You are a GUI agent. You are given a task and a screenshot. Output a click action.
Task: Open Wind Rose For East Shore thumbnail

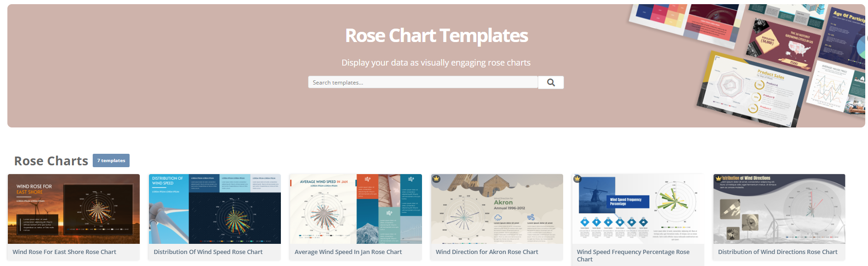pyautogui.click(x=74, y=209)
